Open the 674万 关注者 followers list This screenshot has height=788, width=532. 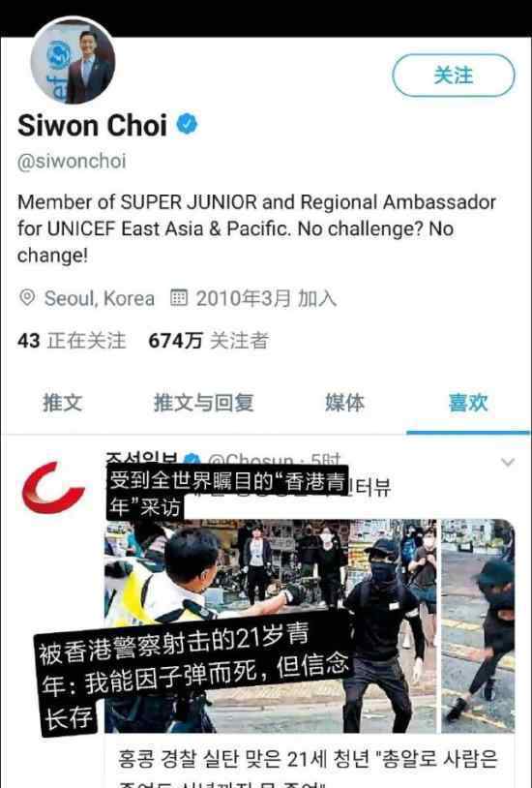tap(209, 341)
